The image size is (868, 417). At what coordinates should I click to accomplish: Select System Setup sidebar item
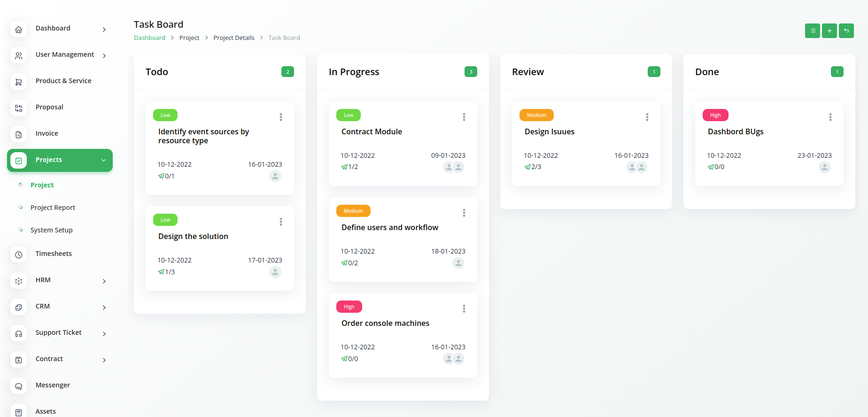pos(51,230)
